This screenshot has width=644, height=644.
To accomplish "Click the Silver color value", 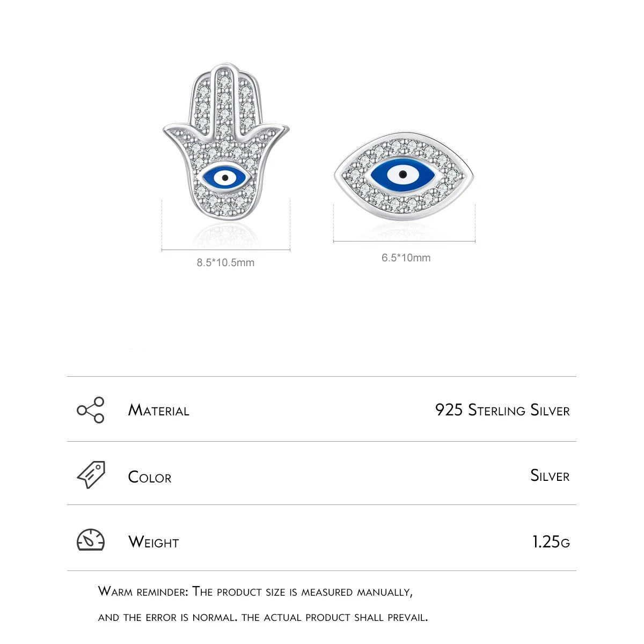I will tap(550, 475).
